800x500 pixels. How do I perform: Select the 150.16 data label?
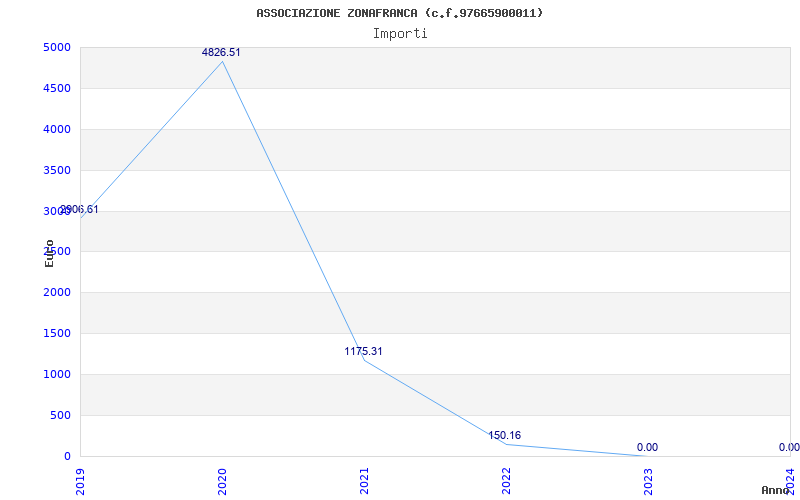pyautogui.click(x=505, y=435)
